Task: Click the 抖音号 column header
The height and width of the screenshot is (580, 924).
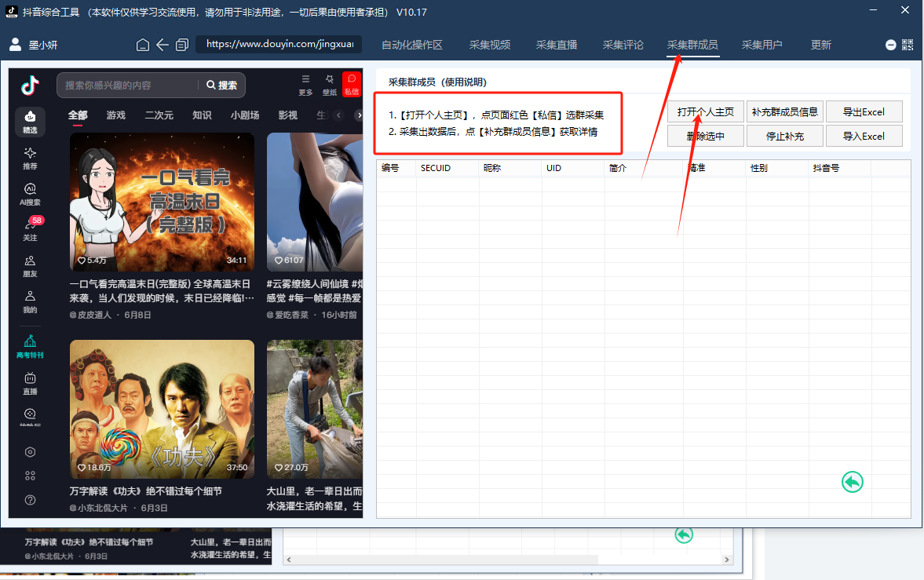Action: [x=840, y=168]
